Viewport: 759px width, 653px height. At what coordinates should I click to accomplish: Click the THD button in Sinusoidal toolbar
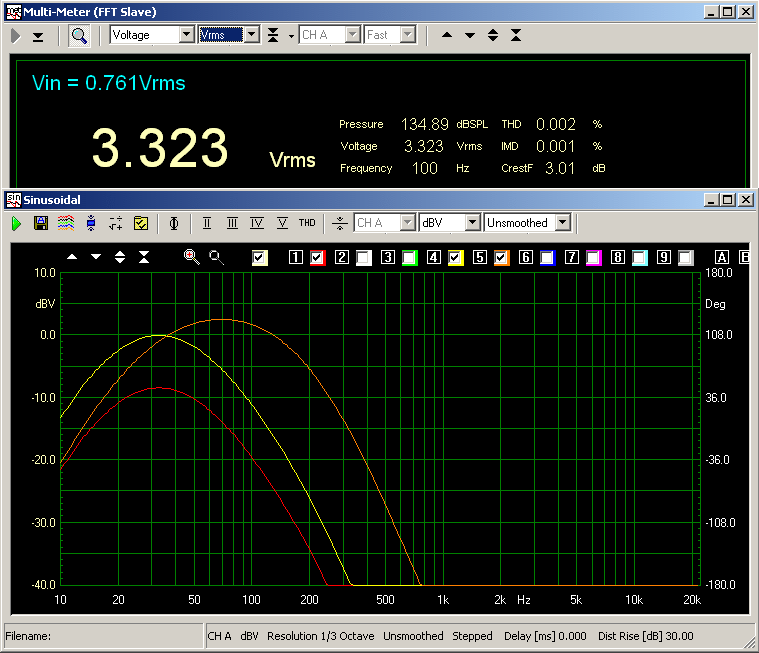[x=307, y=223]
